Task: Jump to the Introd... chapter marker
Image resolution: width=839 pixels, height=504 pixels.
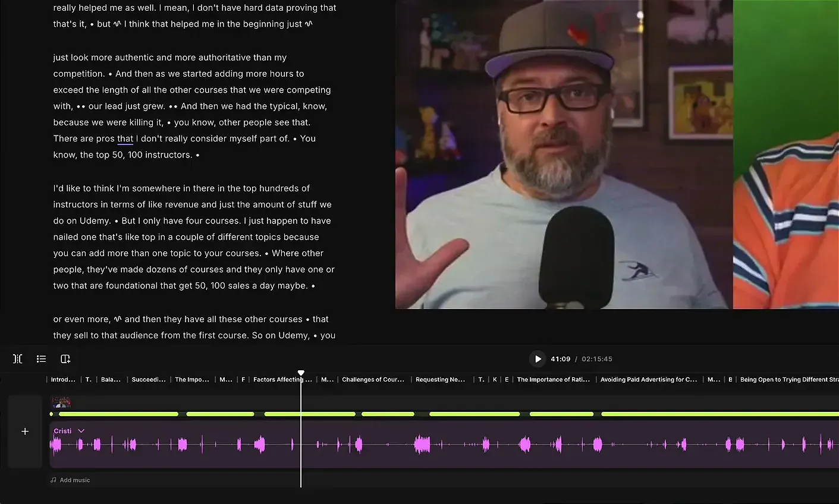Action: click(x=63, y=379)
